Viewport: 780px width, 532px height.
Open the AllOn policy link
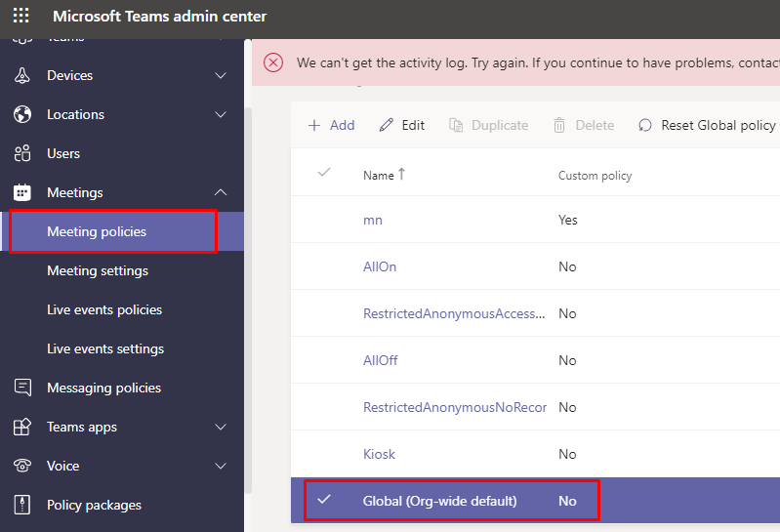tap(380, 266)
